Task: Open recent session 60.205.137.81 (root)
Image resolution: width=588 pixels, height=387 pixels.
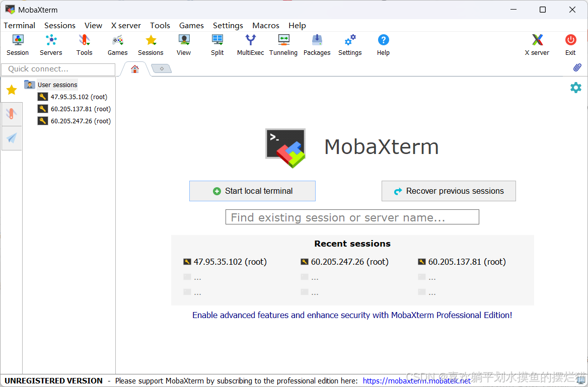Action: tap(462, 262)
